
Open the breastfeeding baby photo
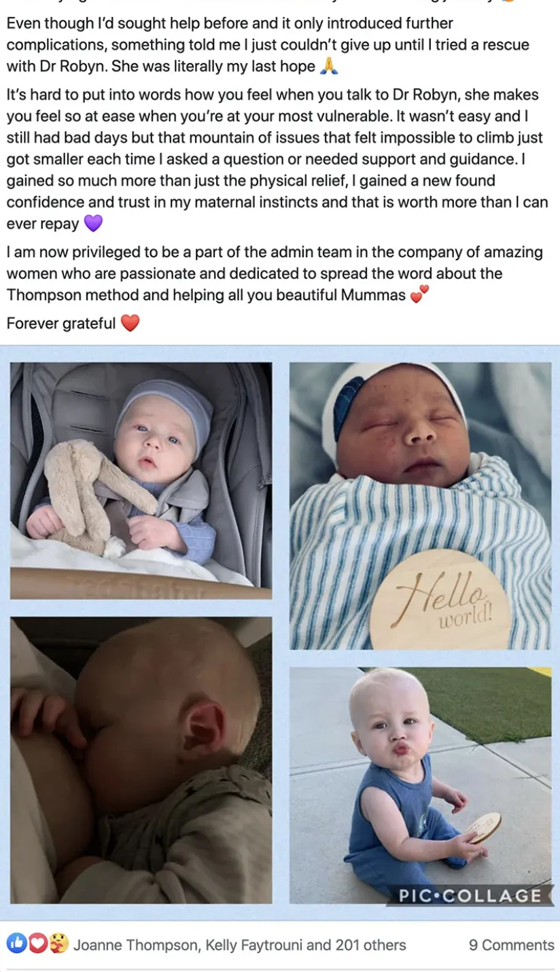(x=141, y=760)
